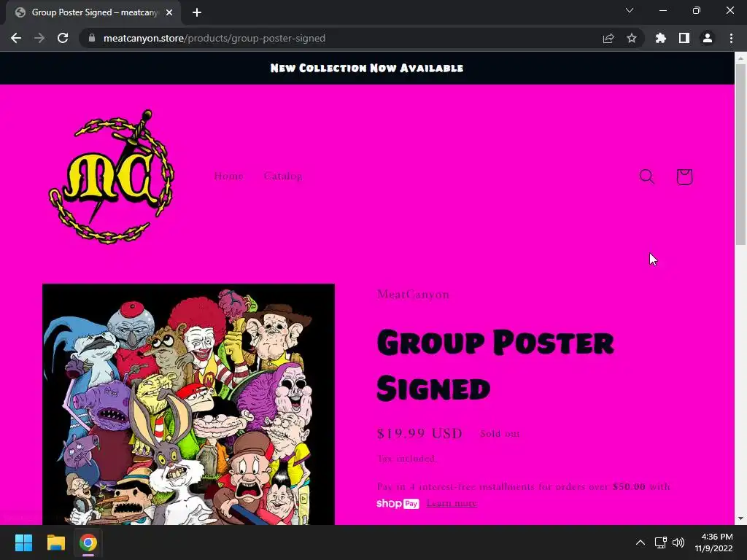Select the Group Poster Signed browser tab
The height and width of the screenshot is (560, 747).
93,12
